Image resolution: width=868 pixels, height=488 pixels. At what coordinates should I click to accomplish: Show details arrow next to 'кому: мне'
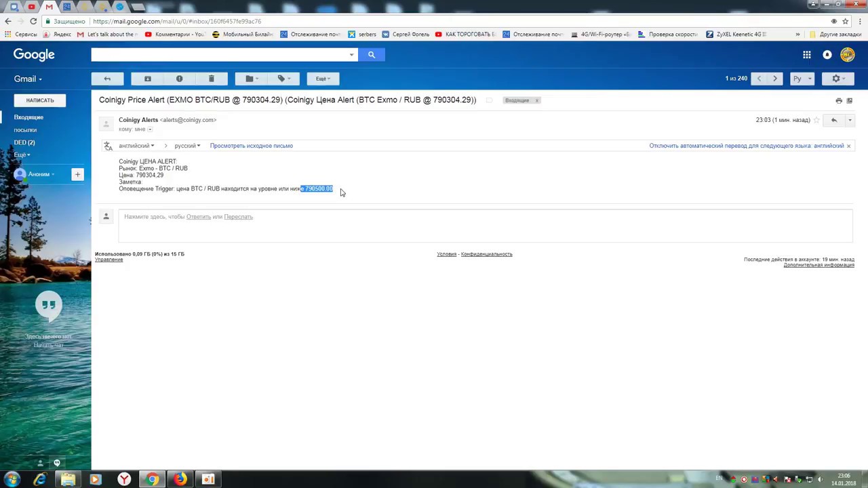tap(150, 129)
